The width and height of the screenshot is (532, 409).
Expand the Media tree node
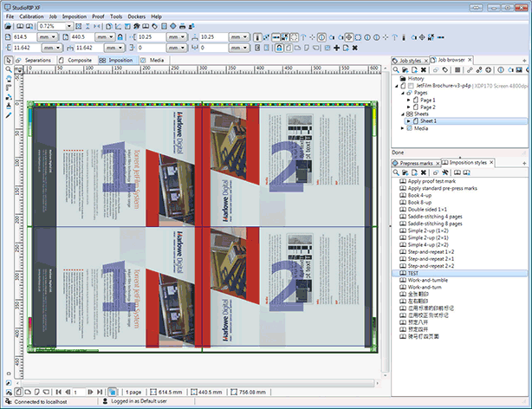pos(403,128)
